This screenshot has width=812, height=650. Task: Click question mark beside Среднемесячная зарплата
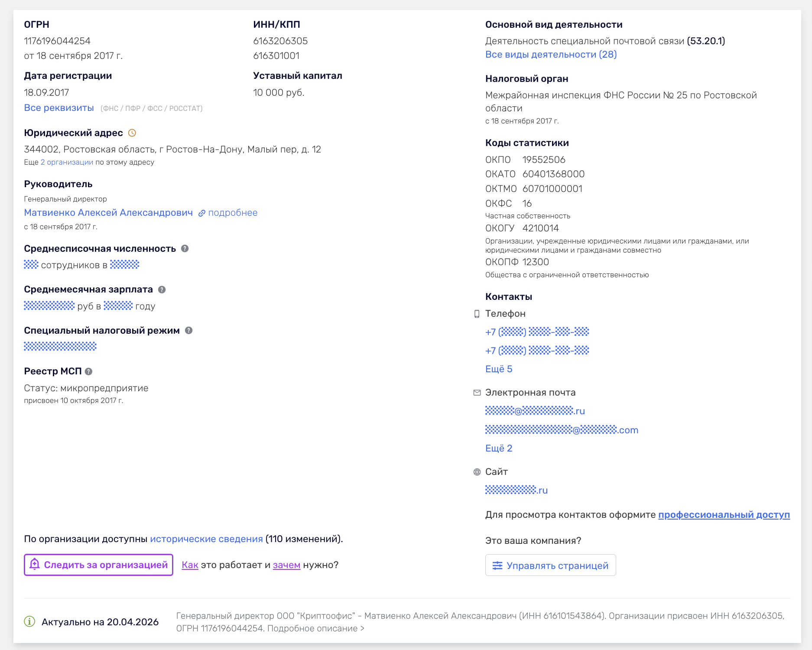click(162, 289)
